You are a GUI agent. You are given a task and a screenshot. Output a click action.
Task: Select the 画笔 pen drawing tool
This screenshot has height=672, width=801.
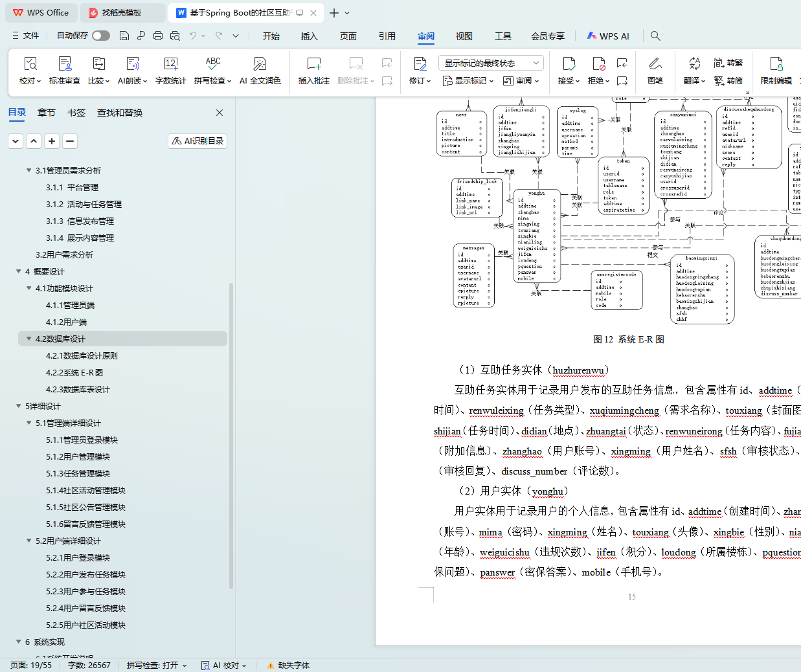pyautogui.click(x=655, y=64)
